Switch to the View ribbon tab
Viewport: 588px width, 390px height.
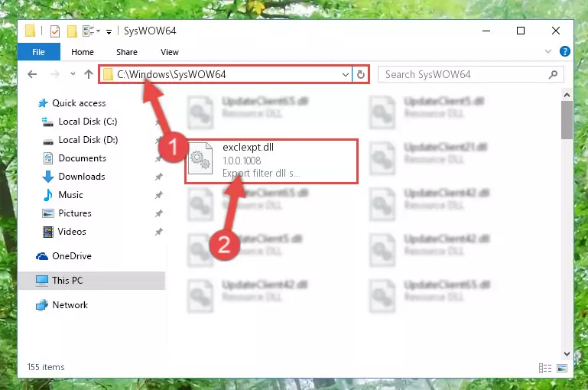tap(170, 52)
